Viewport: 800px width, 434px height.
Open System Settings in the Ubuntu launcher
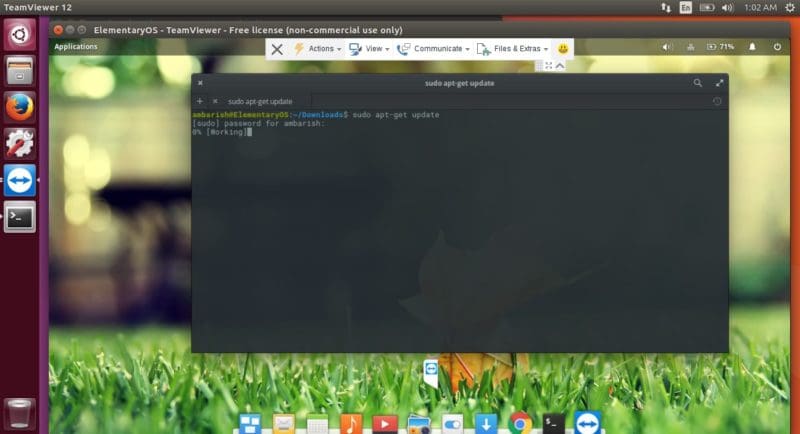[x=19, y=143]
